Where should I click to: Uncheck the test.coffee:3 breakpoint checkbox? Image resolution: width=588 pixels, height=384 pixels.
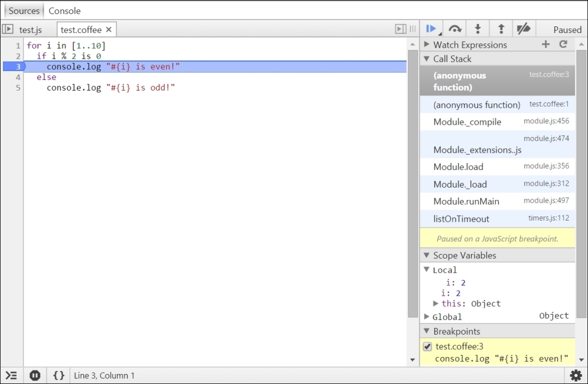coord(427,346)
